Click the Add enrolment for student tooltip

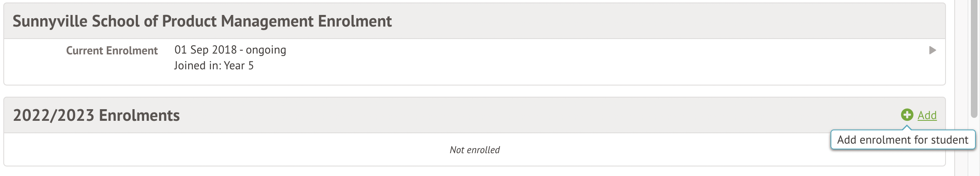tap(903, 139)
